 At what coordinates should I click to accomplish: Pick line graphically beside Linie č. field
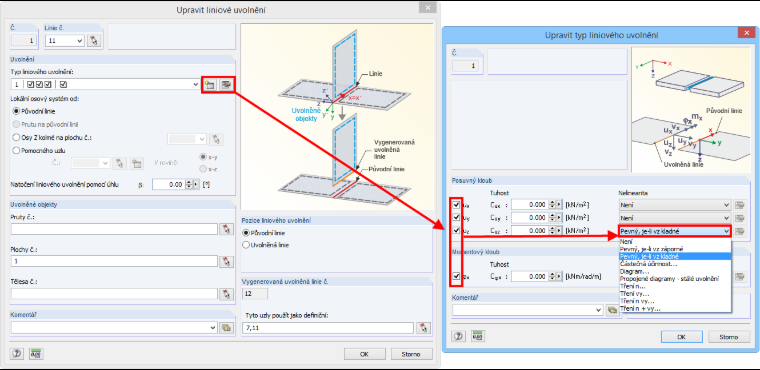tap(94, 41)
